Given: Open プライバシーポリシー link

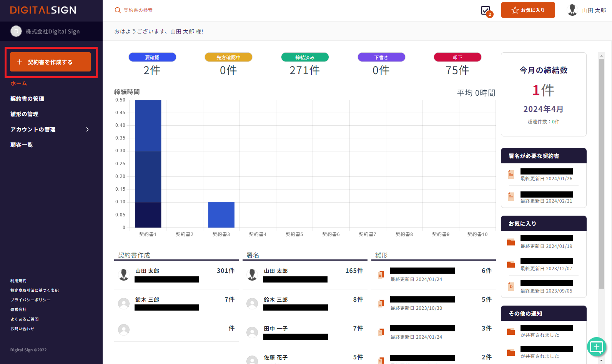Looking at the screenshot, I should click(x=30, y=300).
